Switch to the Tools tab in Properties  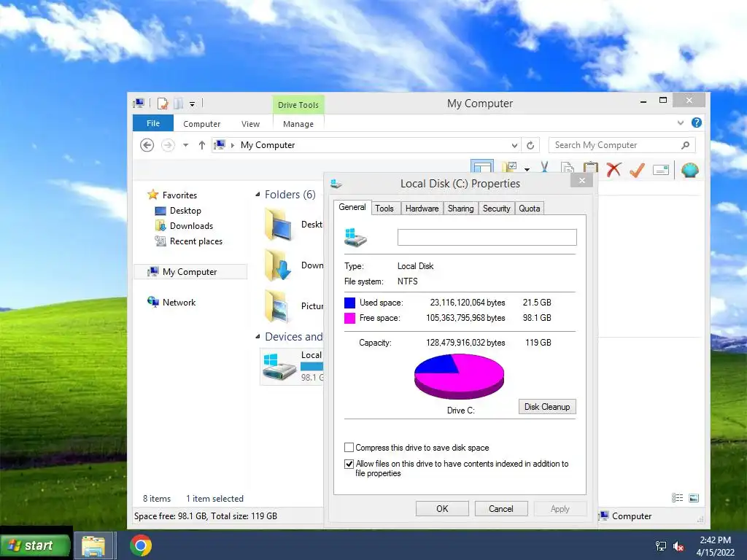click(x=384, y=209)
